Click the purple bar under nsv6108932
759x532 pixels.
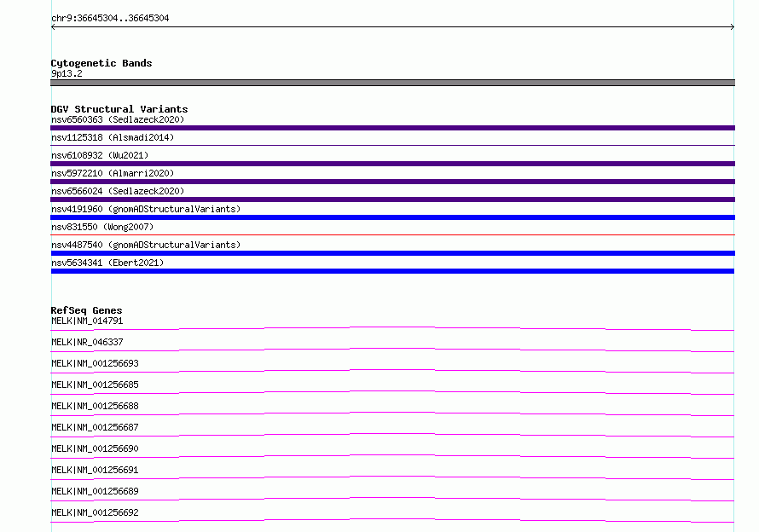click(392, 164)
